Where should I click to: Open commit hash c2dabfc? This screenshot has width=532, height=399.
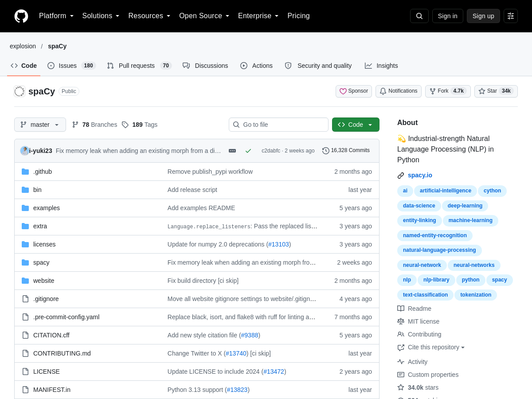271,151
